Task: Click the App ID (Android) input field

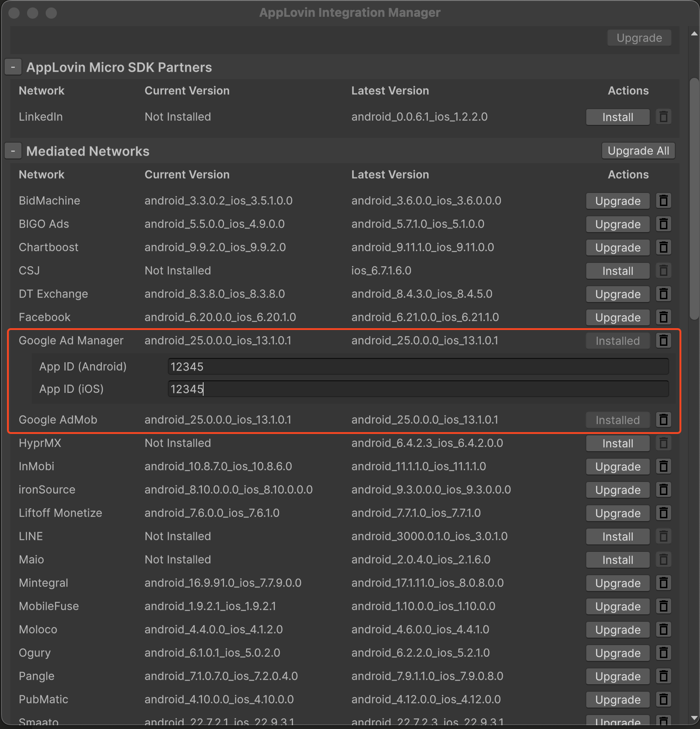Action: tap(418, 367)
